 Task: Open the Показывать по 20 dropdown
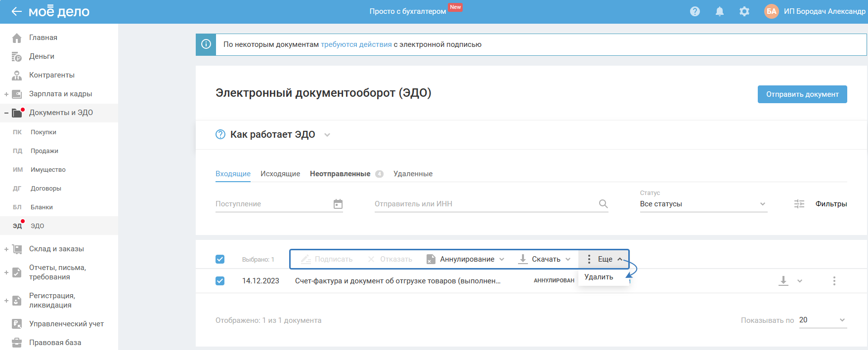[823, 320]
